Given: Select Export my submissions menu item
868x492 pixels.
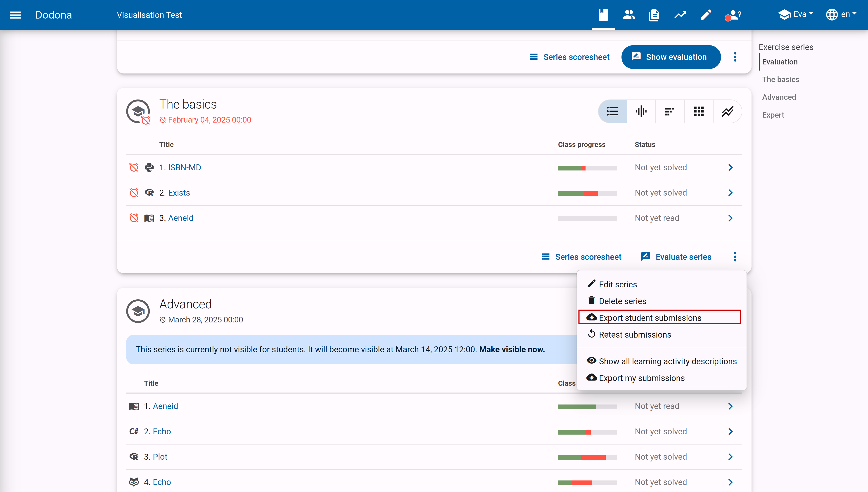Looking at the screenshot, I should point(662,378).
